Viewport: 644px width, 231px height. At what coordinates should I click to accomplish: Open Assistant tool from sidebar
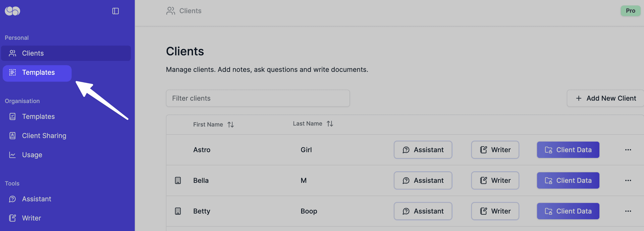tap(36, 199)
